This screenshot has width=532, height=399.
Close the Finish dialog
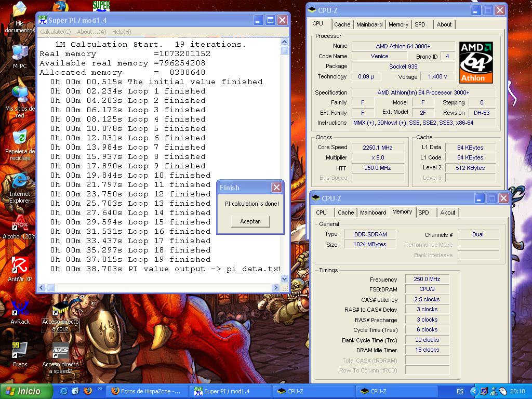276,188
